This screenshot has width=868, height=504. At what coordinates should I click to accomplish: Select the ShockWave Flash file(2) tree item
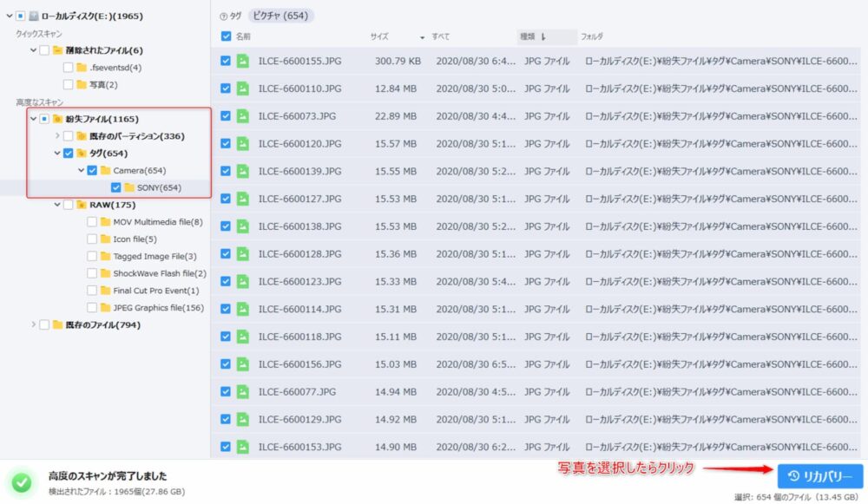click(x=160, y=273)
